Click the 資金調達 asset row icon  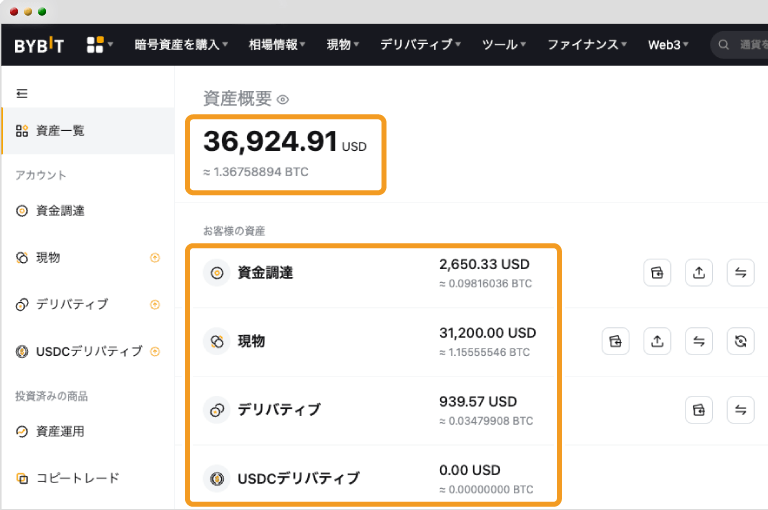coord(217,273)
